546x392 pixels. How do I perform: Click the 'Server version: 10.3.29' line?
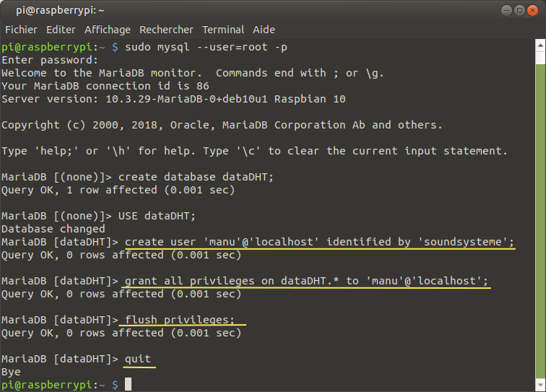tap(173, 99)
